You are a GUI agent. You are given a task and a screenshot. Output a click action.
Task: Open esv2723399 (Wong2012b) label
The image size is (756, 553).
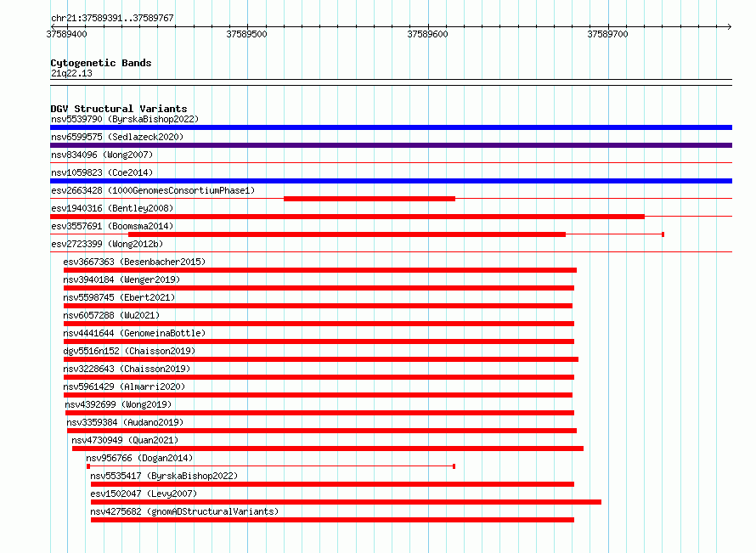pos(107,244)
